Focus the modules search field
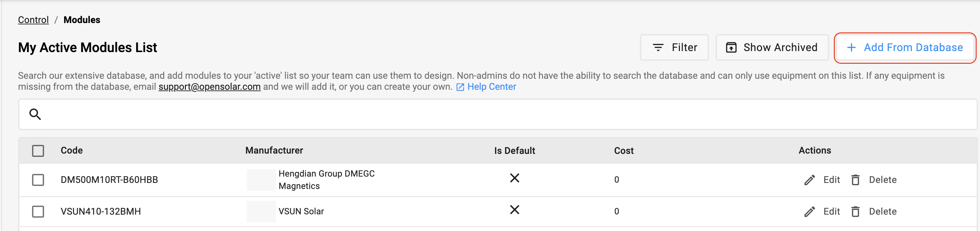This screenshot has width=980, height=231. 495,114
